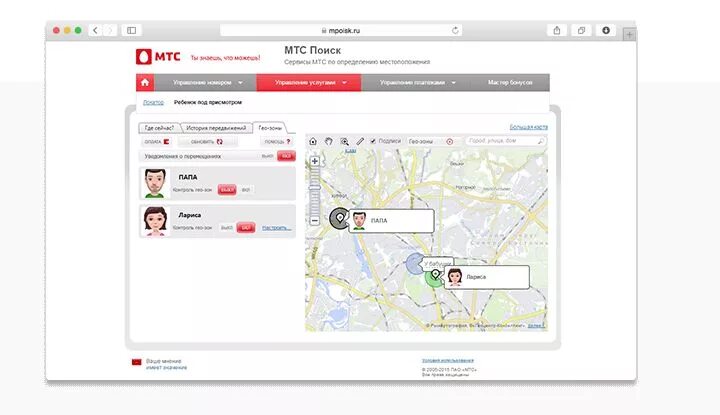Go to the MTS home icon in navigation bar
The height and width of the screenshot is (415, 720).
[x=145, y=83]
